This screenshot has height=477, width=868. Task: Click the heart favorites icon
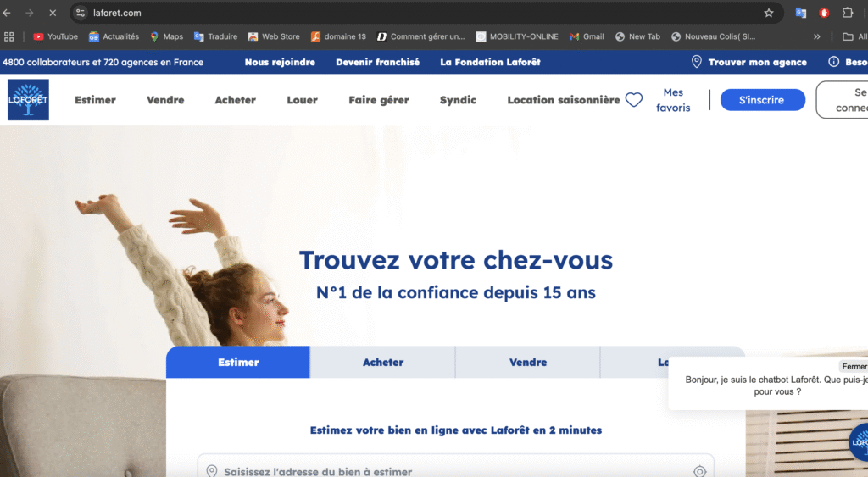(x=634, y=100)
